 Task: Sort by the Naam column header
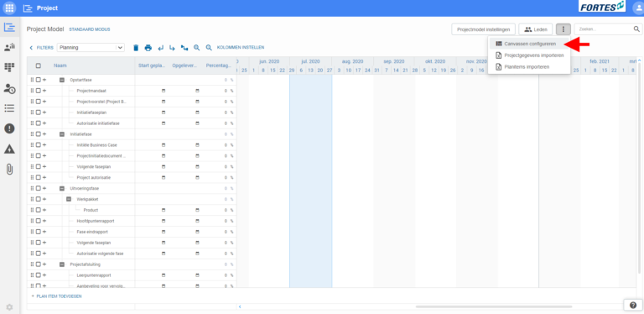[x=60, y=65]
